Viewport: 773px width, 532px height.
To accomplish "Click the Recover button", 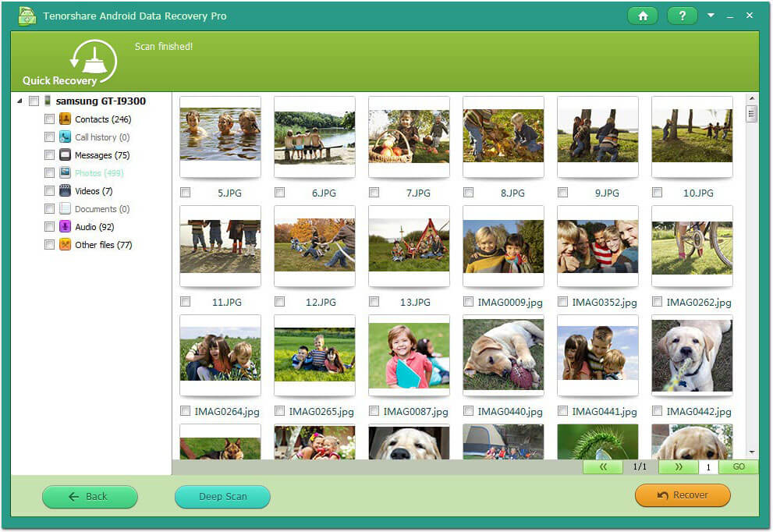I will click(683, 495).
